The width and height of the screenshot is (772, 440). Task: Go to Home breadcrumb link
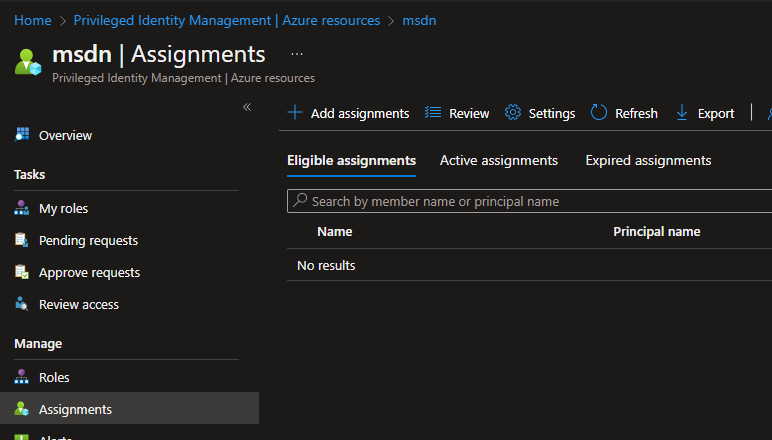33,20
